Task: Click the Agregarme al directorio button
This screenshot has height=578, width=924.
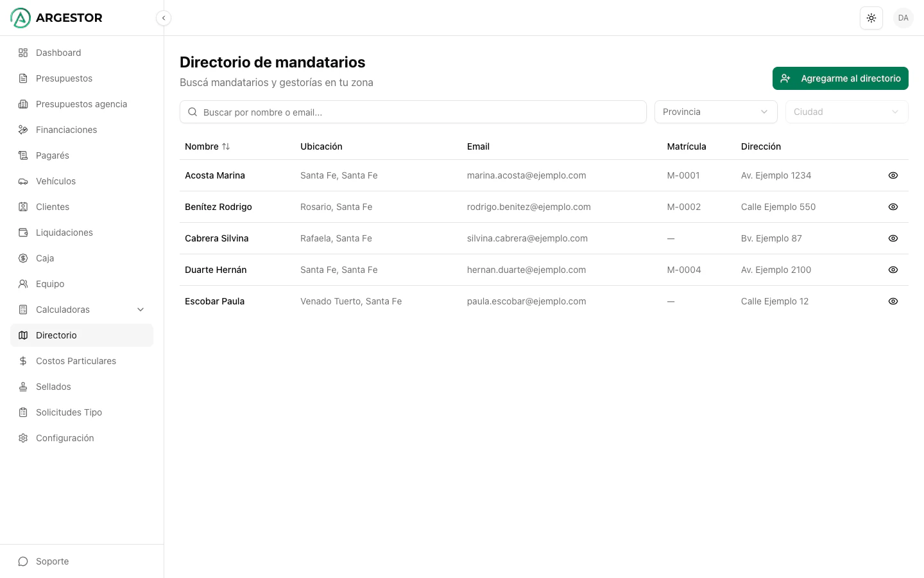Action: 841,78
